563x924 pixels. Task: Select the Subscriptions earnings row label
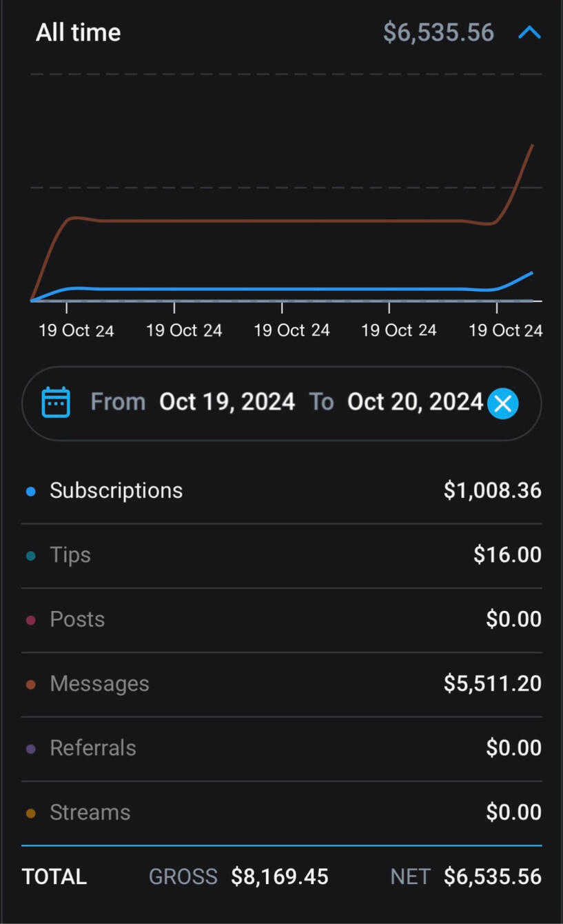point(116,491)
